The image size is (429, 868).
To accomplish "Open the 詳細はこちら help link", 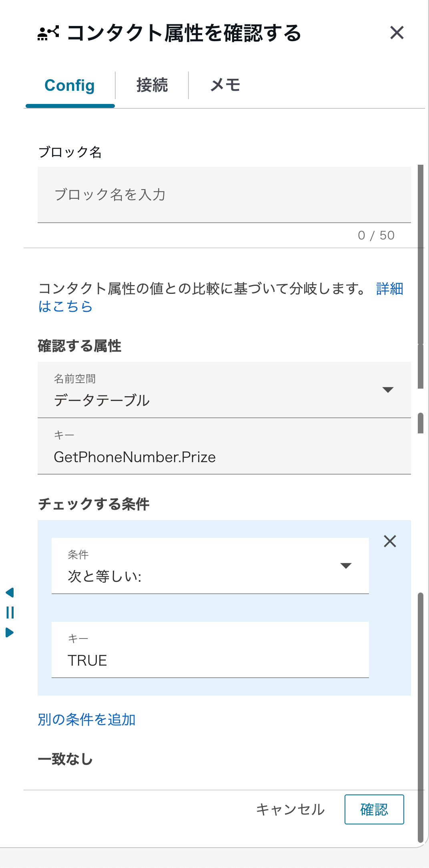I will pyautogui.click(x=389, y=289).
